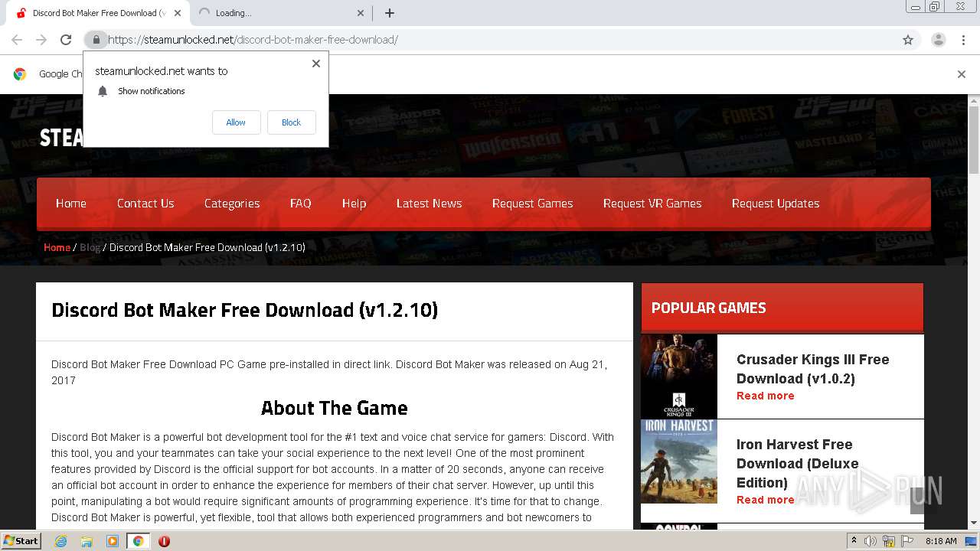Click Read more under Crusader Kings III

765,396
